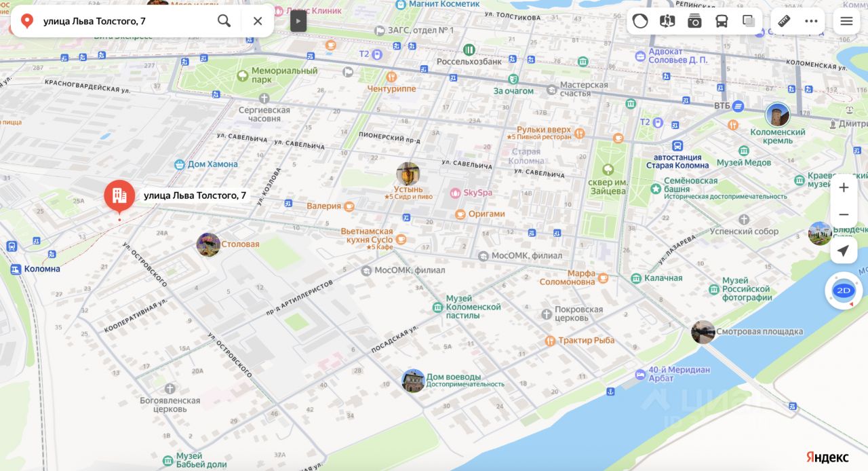Click the my location arrow button
This screenshot has height=471, width=868.
tap(844, 251)
